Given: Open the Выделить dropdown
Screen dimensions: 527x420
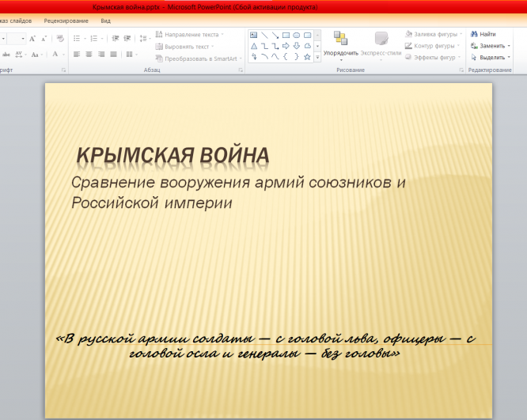Looking at the screenshot, I should click(x=491, y=58).
